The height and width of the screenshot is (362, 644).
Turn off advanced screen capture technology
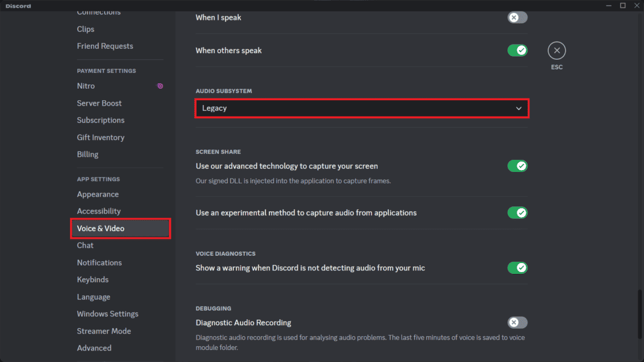click(x=517, y=165)
